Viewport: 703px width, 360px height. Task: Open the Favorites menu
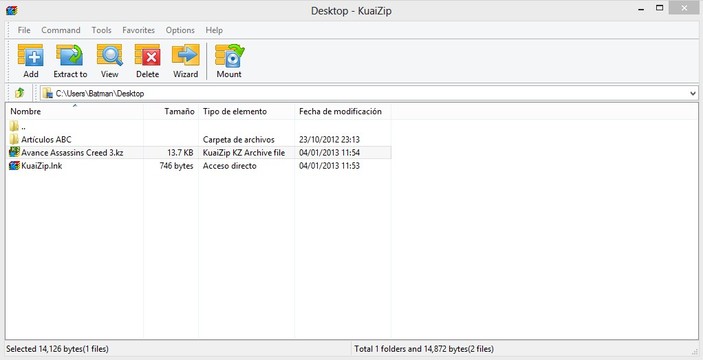(x=139, y=30)
